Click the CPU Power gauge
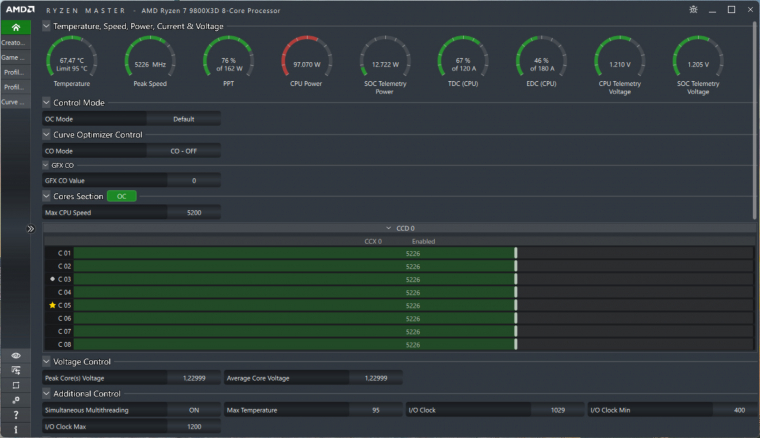The width and height of the screenshot is (760, 438). pyautogui.click(x=306, y=61)
